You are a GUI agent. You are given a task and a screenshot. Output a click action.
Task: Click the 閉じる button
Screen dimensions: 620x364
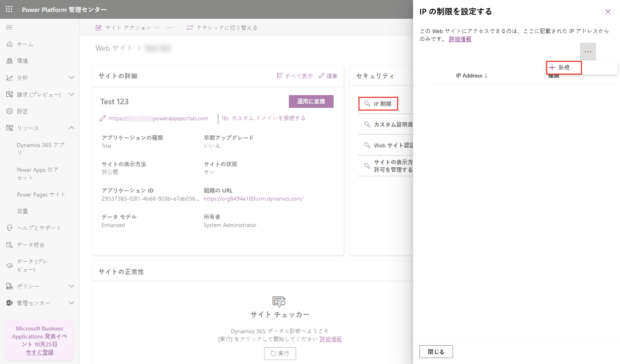click(436, 352)
